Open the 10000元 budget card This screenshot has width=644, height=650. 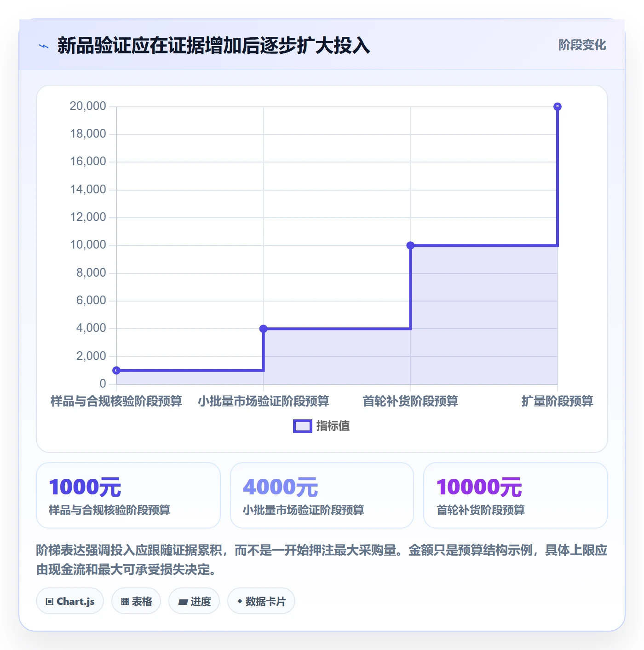pyautogui.click(x=516, y=495)
